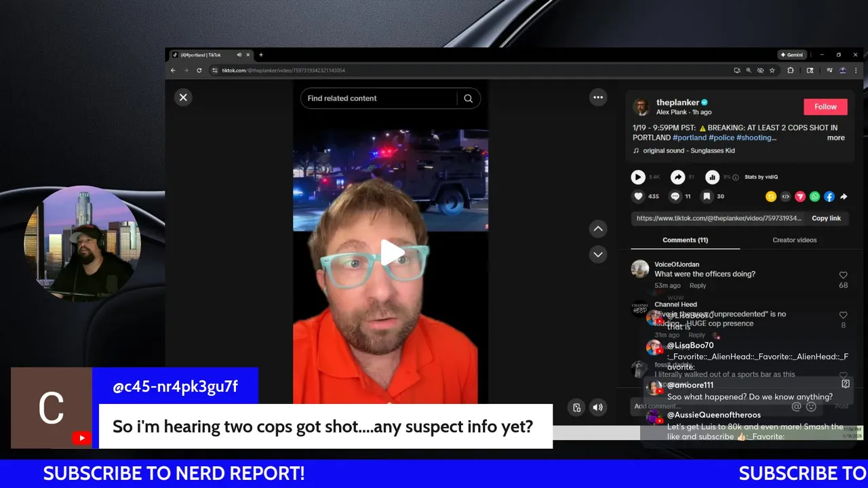Toggle the picture-in-picture floating player icon
Viewport: 868px width, 488px height.
[x=576, y=407]
